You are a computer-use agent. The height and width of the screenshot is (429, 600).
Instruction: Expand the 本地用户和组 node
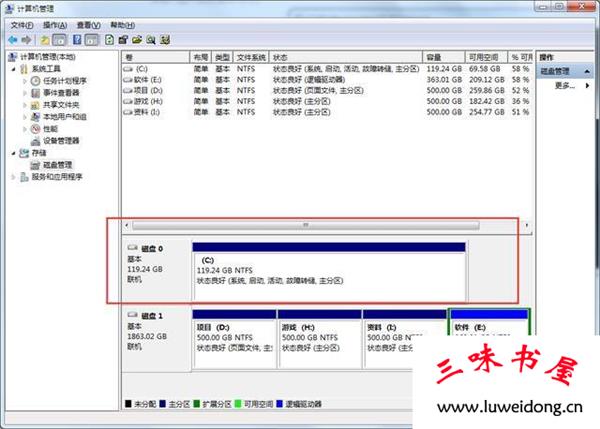(x=25, y=117)
